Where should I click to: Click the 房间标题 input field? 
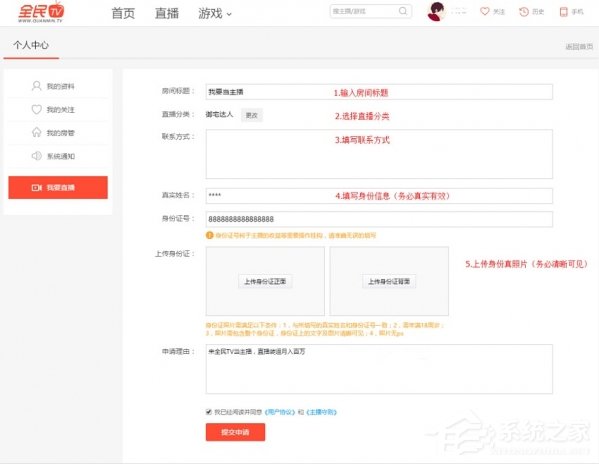[379, 92]
